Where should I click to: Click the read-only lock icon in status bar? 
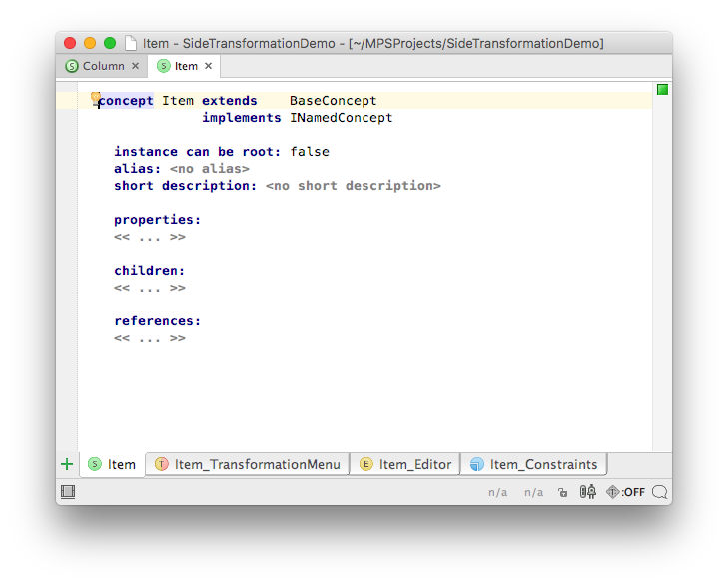(562, 492)
